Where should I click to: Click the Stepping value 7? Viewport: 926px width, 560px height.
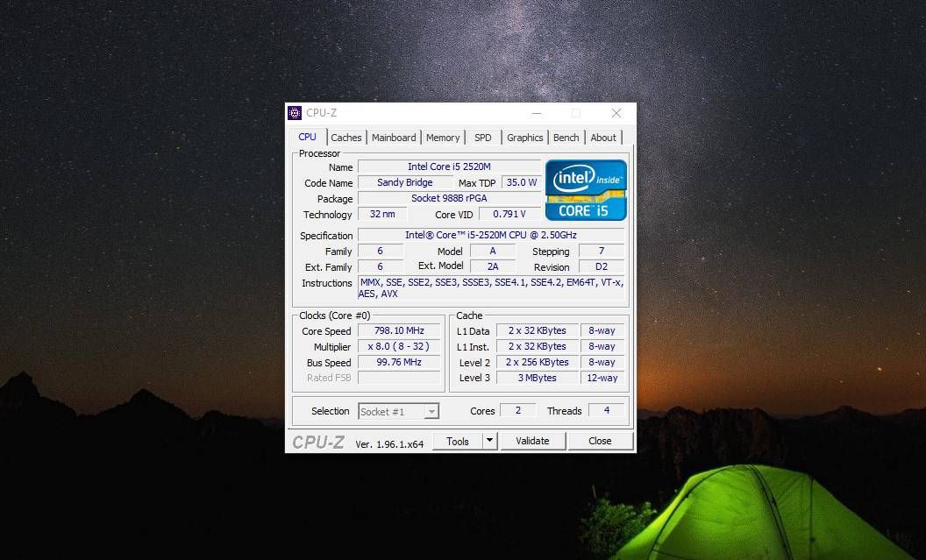(602, 251)
